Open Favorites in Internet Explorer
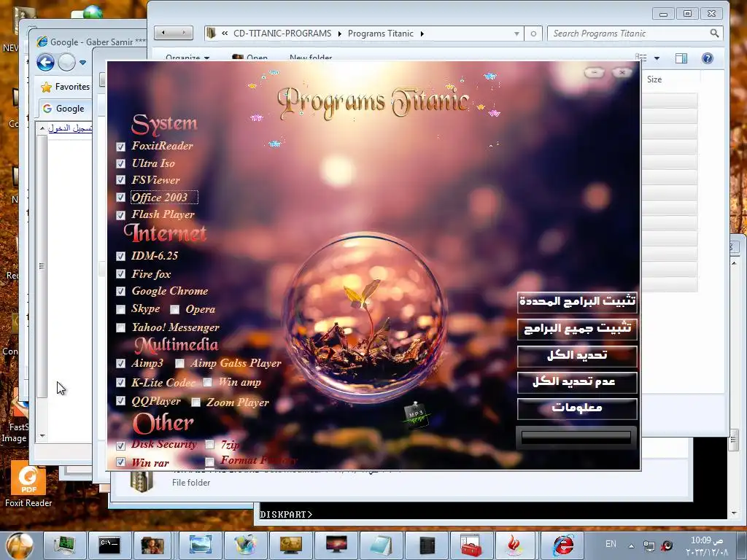 [66, 87]
